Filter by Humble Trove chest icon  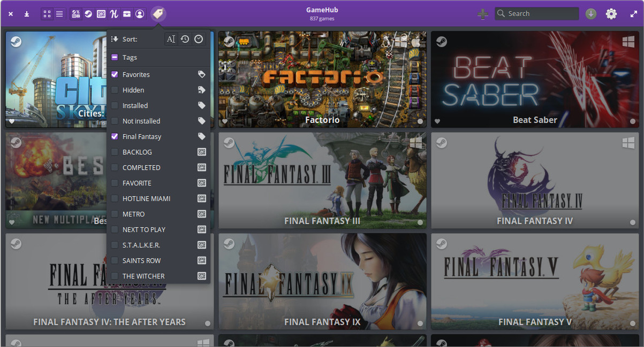pos(127,14)
